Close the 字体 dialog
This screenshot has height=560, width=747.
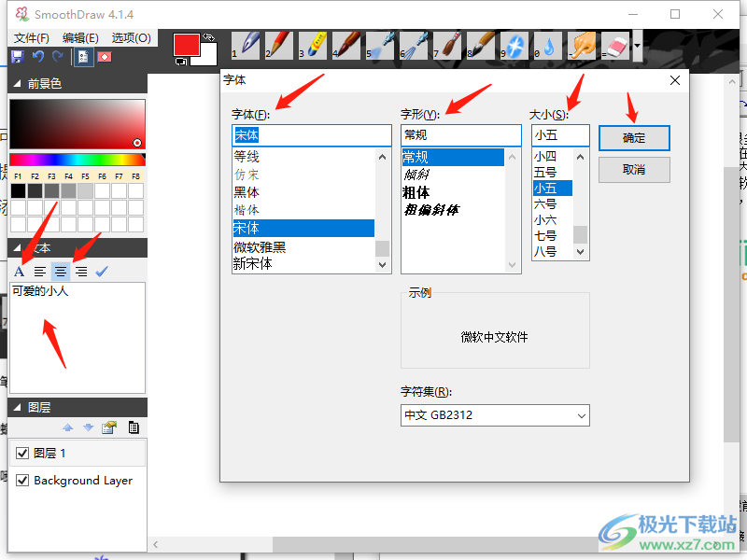(x=675, y=80)
